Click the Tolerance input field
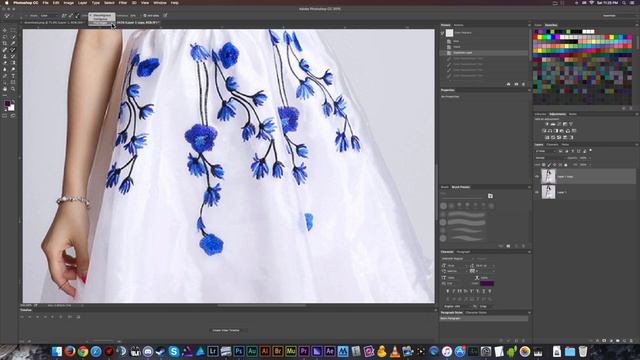This screenshot has width=640, height=360. tap(133, 16)
